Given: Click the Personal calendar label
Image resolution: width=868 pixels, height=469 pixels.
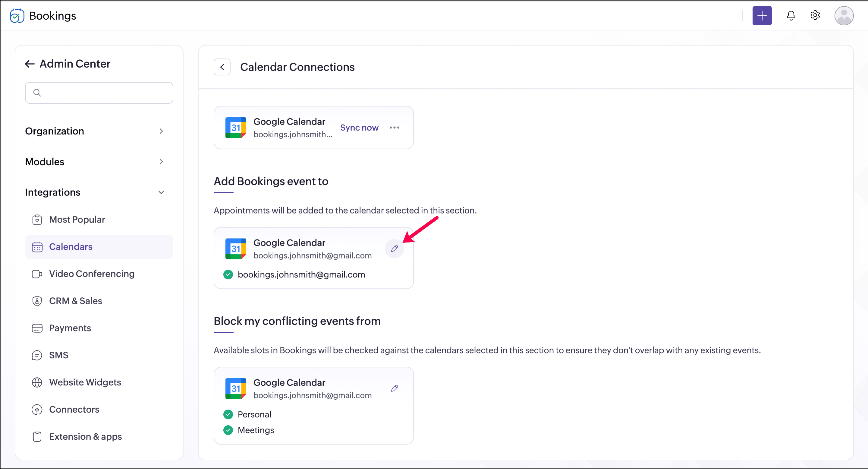Looking at the screenshot, I should (x=254, y=414).
